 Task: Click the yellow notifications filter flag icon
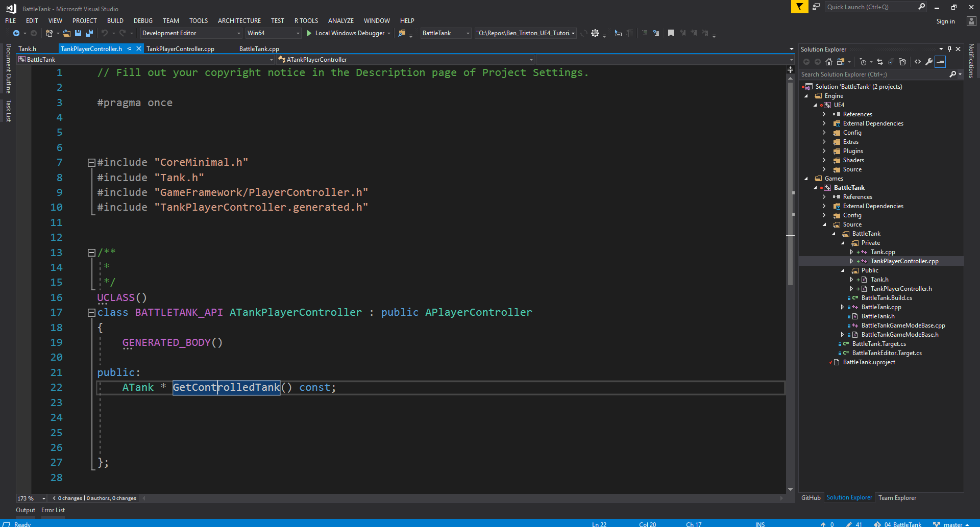click(799, 7)
